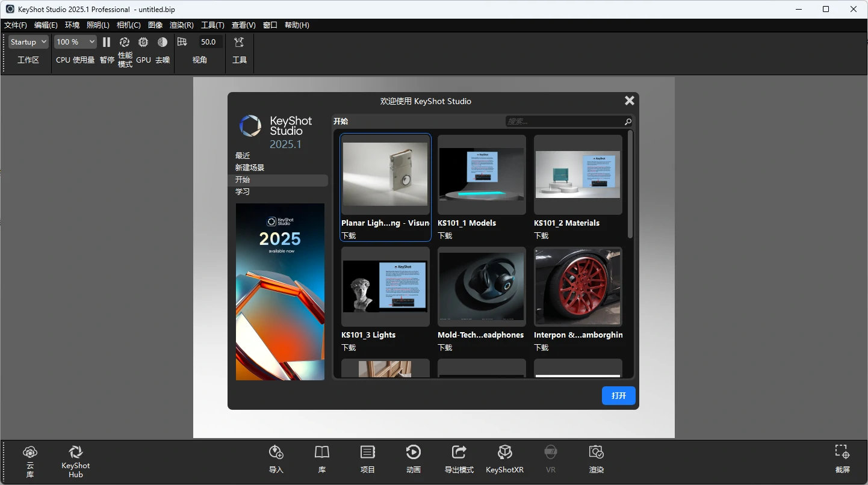
Task: Launch KeyShot Hub
Action: click(76, 452)
